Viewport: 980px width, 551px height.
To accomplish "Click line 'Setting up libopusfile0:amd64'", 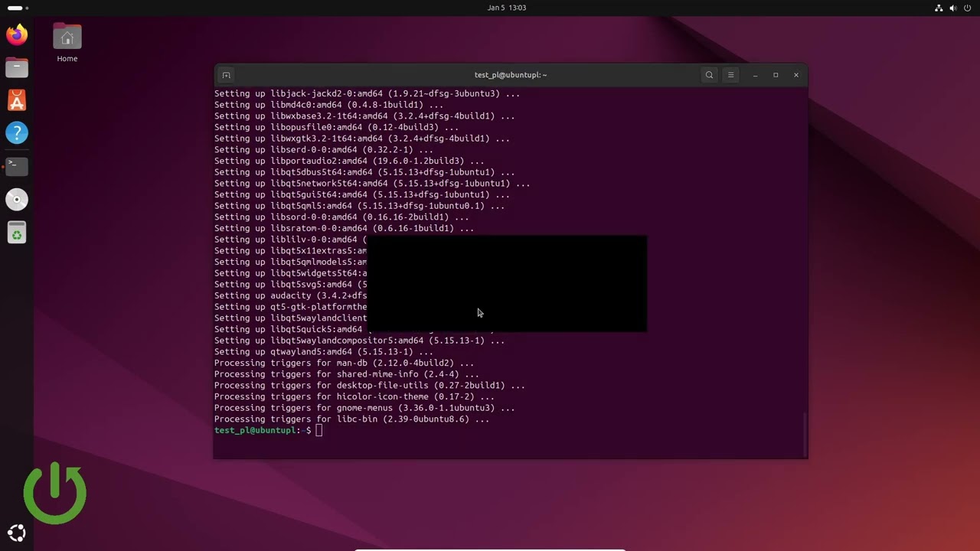I will 337,127.
